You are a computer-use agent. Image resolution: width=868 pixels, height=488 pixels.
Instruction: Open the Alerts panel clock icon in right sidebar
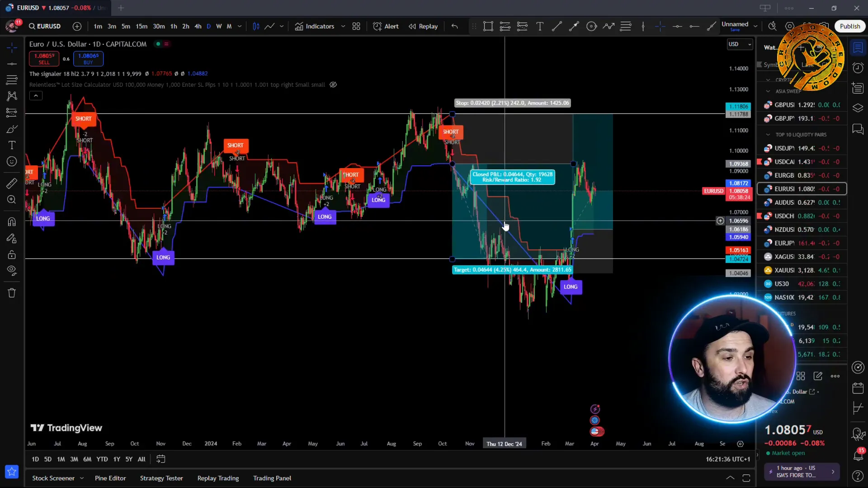pos(858,68)
